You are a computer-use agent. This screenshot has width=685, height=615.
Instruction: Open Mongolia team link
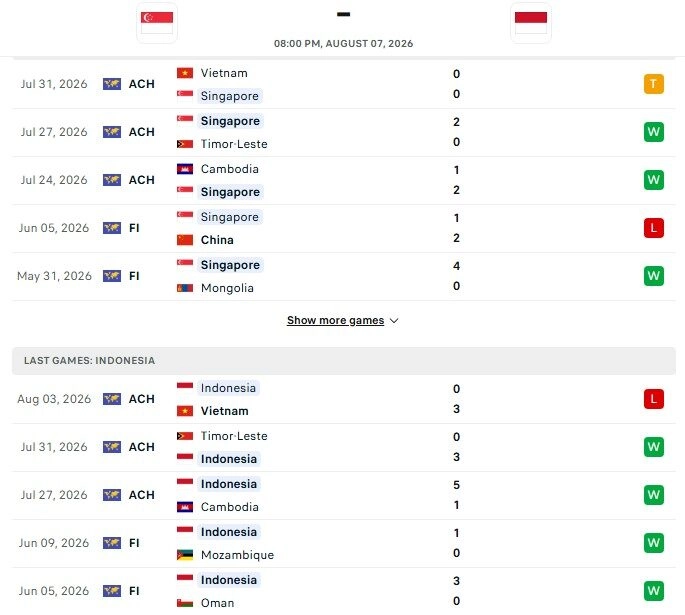click(x=227, y=288)
